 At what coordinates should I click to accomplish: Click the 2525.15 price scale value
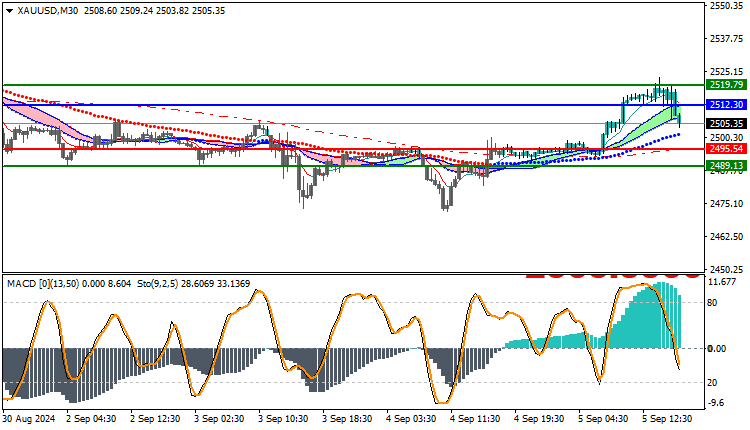coord(726,71)
